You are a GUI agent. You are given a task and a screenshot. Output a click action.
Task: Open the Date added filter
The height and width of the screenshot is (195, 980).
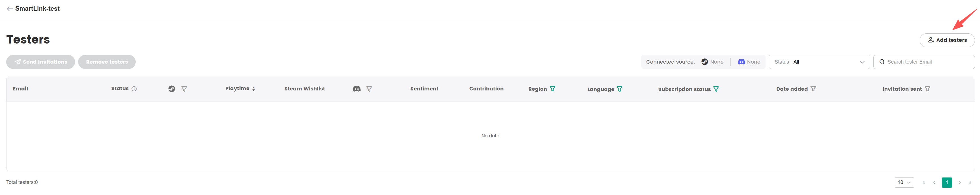[813, 89]
